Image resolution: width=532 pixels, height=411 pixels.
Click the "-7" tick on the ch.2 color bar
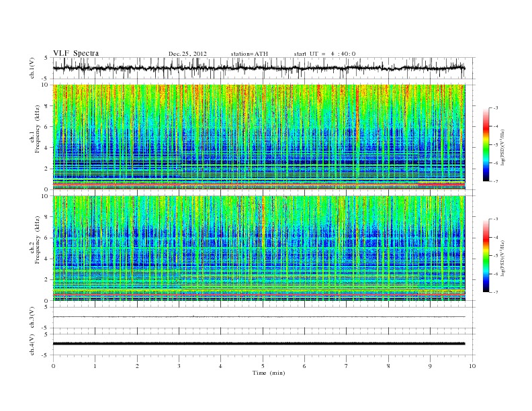point(495,292)
